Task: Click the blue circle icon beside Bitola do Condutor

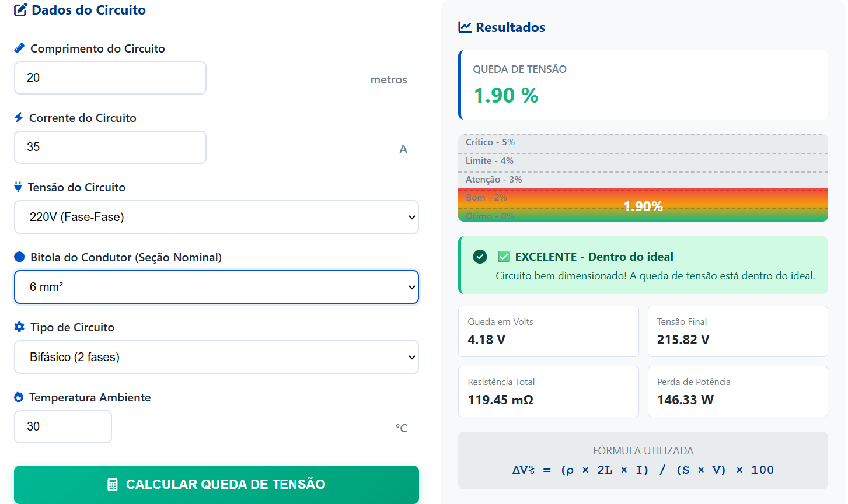Action: [19, 257]
